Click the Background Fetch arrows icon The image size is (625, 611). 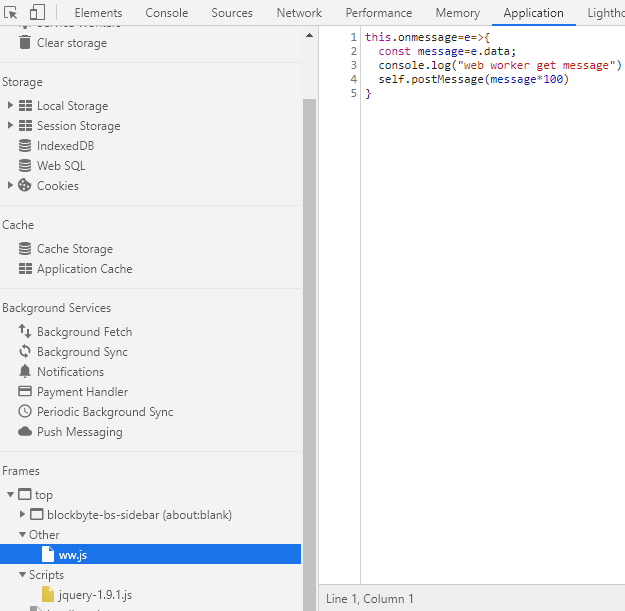[25, 332]
